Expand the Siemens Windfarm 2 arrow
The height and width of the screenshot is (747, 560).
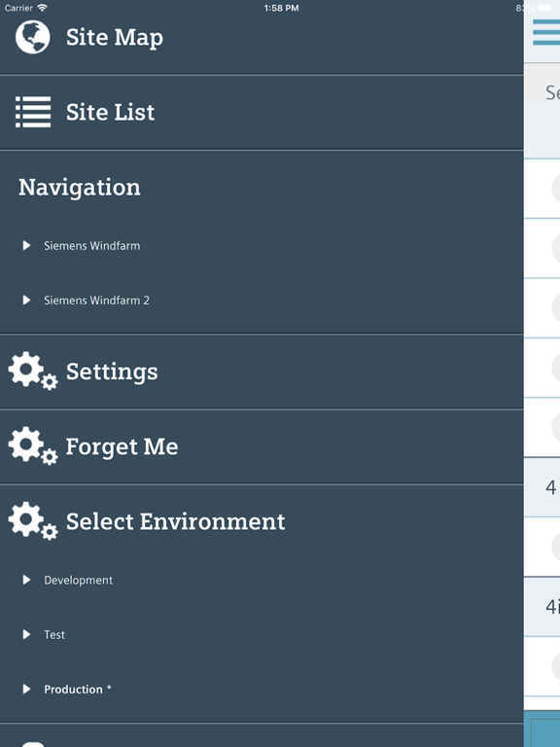(x=26, y=301)
